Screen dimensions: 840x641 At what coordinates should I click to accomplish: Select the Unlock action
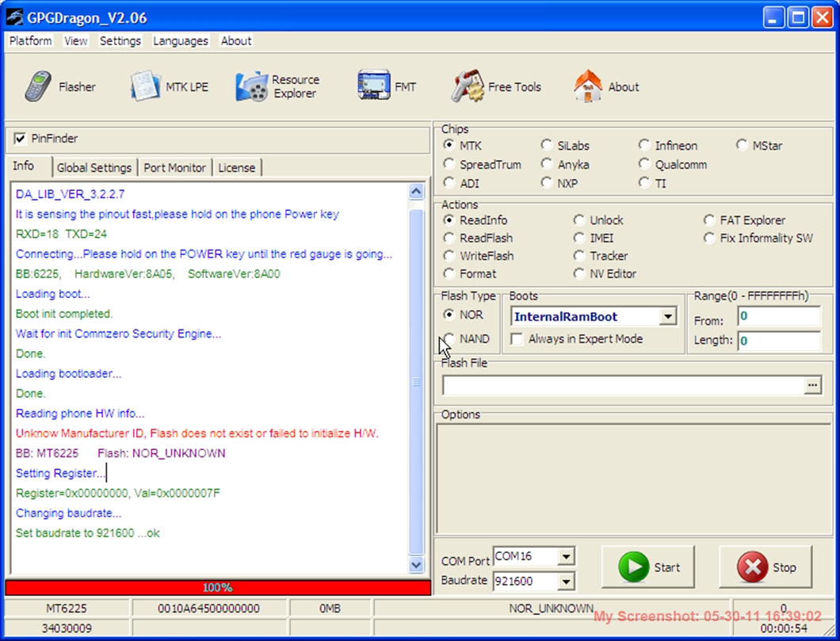(x=579, y=220)
